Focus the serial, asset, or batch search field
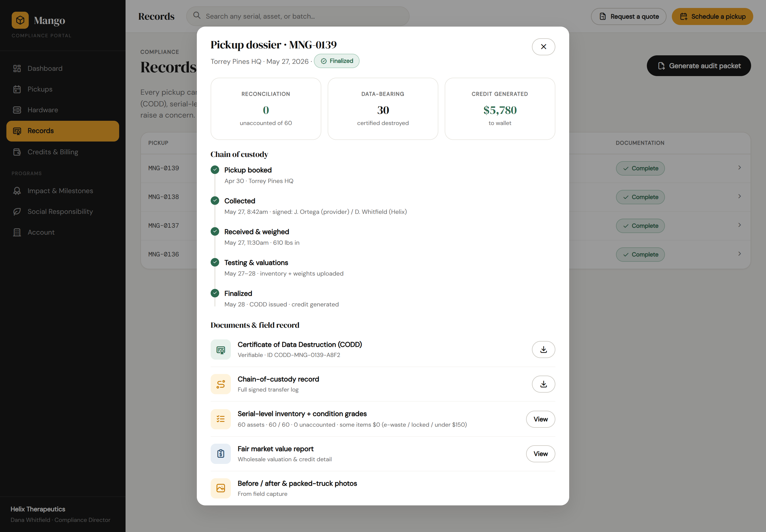 (x=298, y=16)
